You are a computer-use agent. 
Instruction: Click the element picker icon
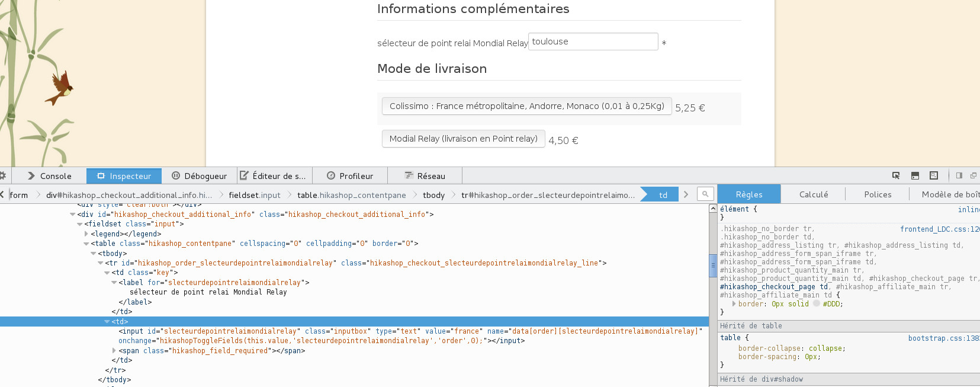[x=896, y=175]
